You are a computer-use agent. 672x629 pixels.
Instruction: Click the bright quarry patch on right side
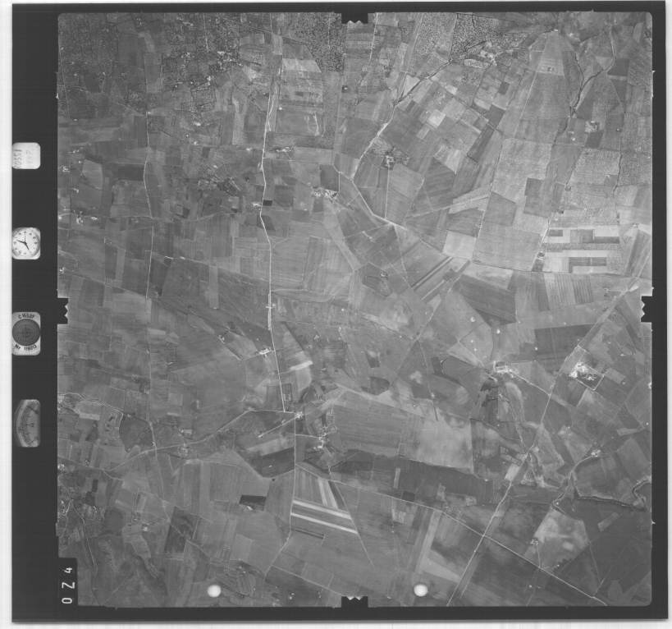(x=584, y=372)
